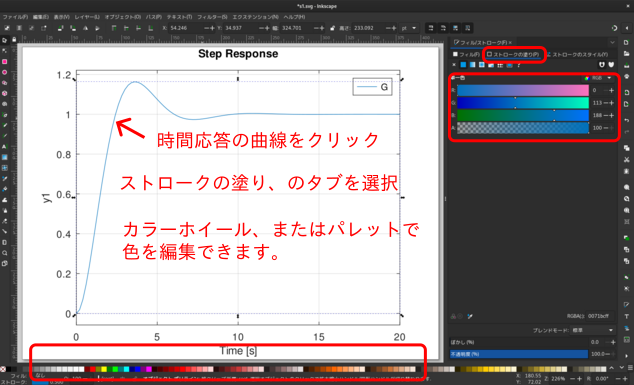This screenshot has width=634, height=385.
Task: Click the rotate 90° clockwise icon
Action: click(73, 28)
